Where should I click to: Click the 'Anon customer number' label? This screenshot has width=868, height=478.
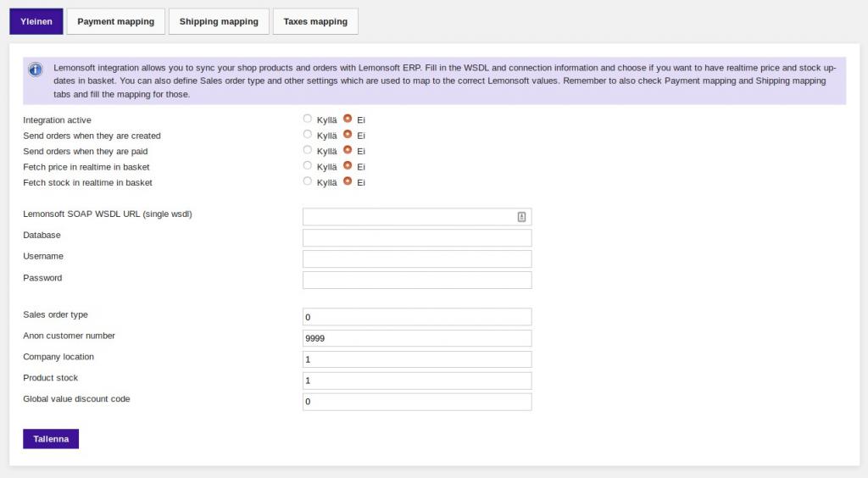tap(70, 336)
